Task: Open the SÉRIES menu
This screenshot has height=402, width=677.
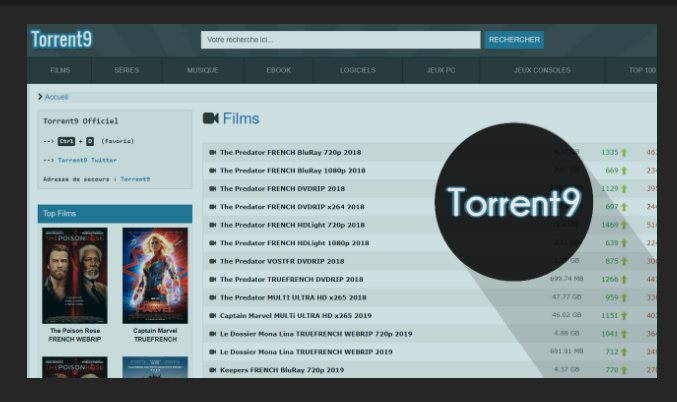Action: click(x=127, y=70)
